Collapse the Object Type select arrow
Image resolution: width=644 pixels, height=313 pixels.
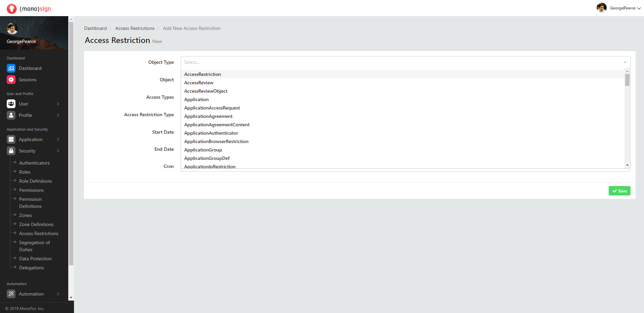(625, 62)
